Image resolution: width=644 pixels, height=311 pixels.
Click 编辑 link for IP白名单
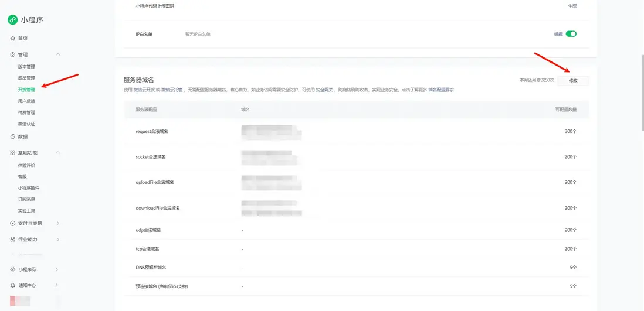click(558, 35)
